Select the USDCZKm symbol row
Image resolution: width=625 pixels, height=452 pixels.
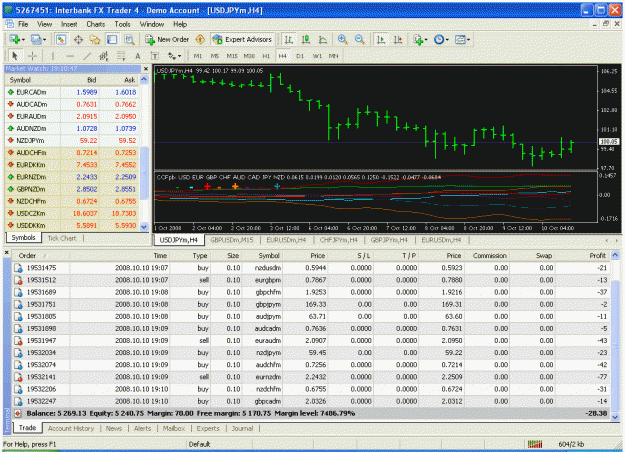point(73,213)
